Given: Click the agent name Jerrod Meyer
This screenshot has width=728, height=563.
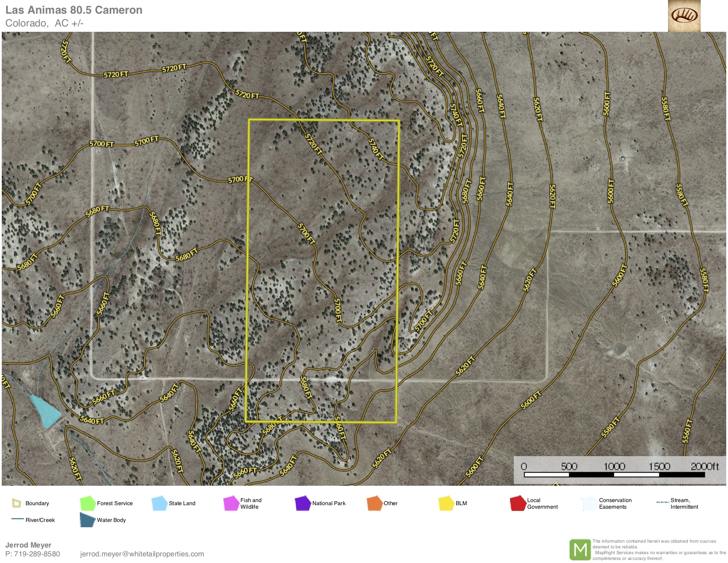Looking at the screenshot, I should [28, 545].
